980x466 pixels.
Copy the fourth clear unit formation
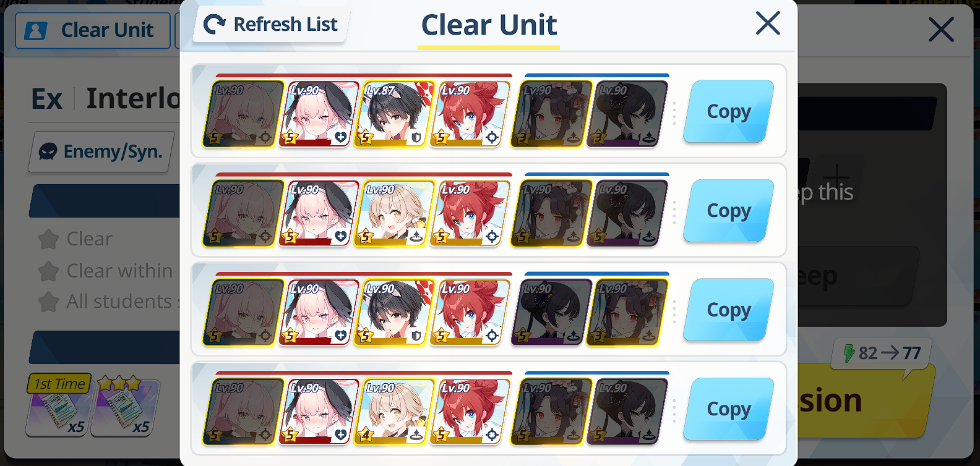pos(729,409)
